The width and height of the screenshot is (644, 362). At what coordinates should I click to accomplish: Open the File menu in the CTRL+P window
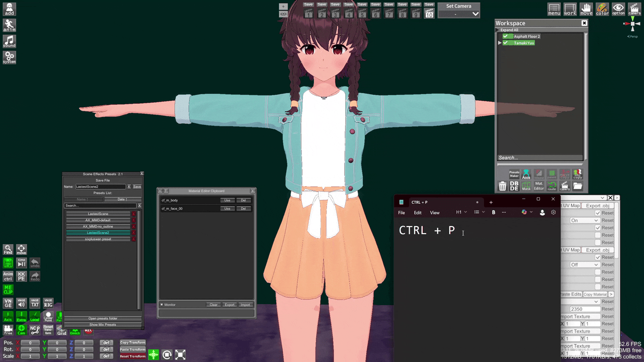(x=401, y=212)
